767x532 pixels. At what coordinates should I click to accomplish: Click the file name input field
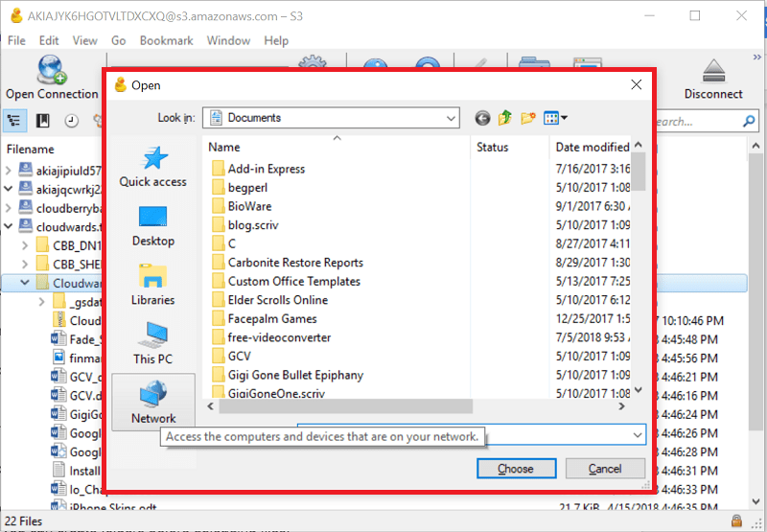(471, 434)
